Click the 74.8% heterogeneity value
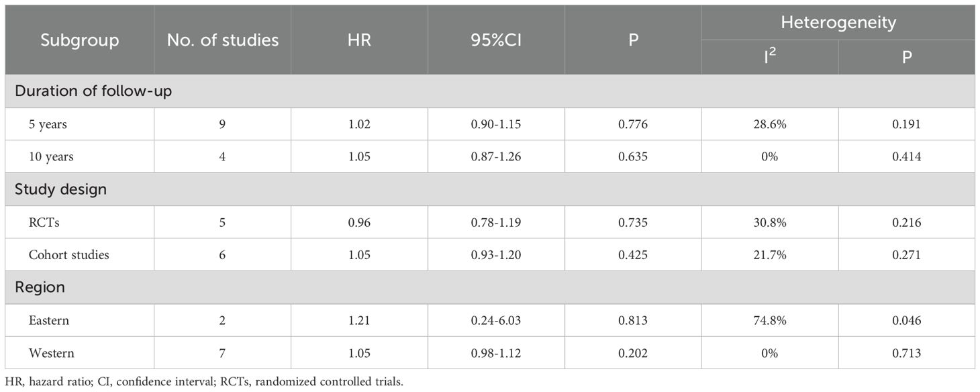The height and width of the screenshot is (392, 980). tap(770, 320)
